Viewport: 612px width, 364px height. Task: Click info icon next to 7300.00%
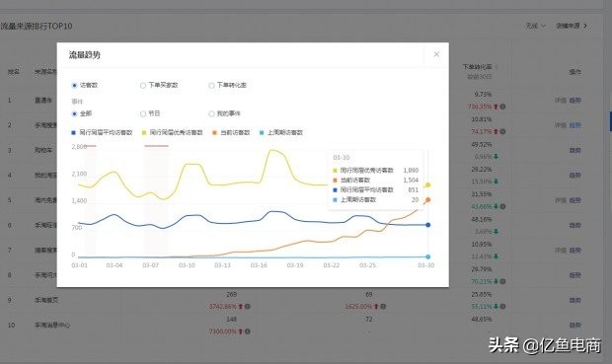[x=248, y=331]
